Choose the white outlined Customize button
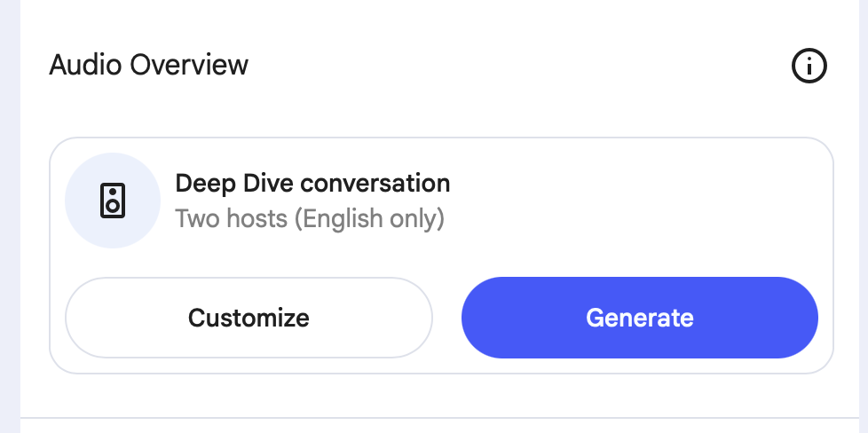 249,318
